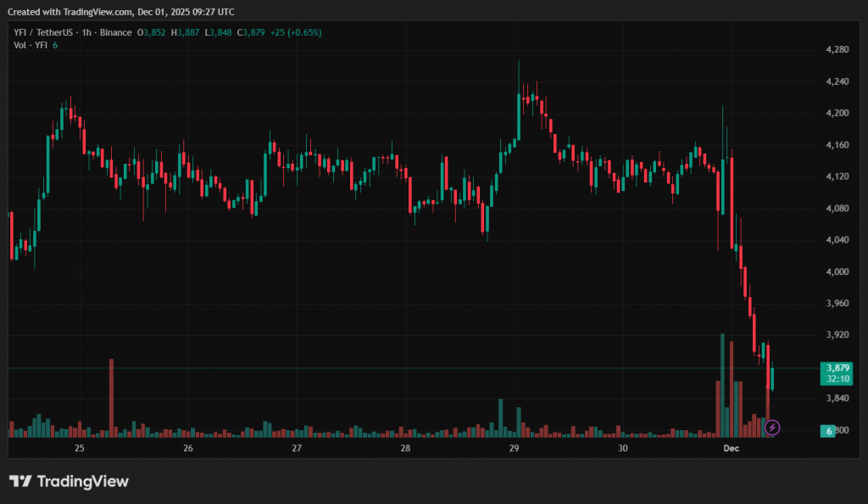Click the TradingView logo icon
Image resolution: width=868 pixels, height=504 pixels.
(x=20, y=481)
